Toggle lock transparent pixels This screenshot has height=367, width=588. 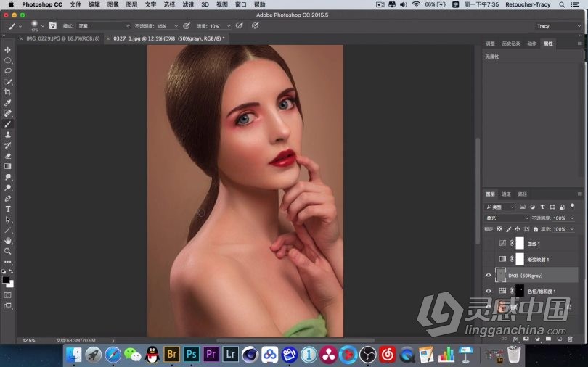click(x=499, y=229)
